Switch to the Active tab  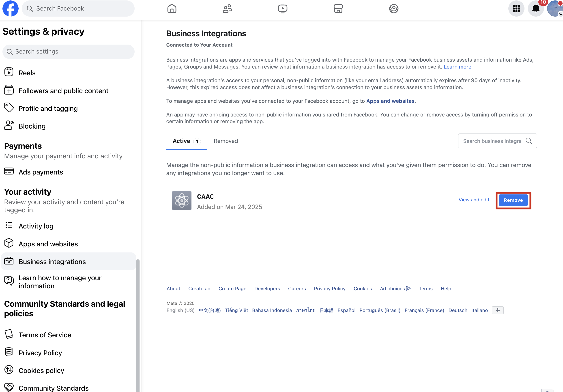click(x=187, y=141)
